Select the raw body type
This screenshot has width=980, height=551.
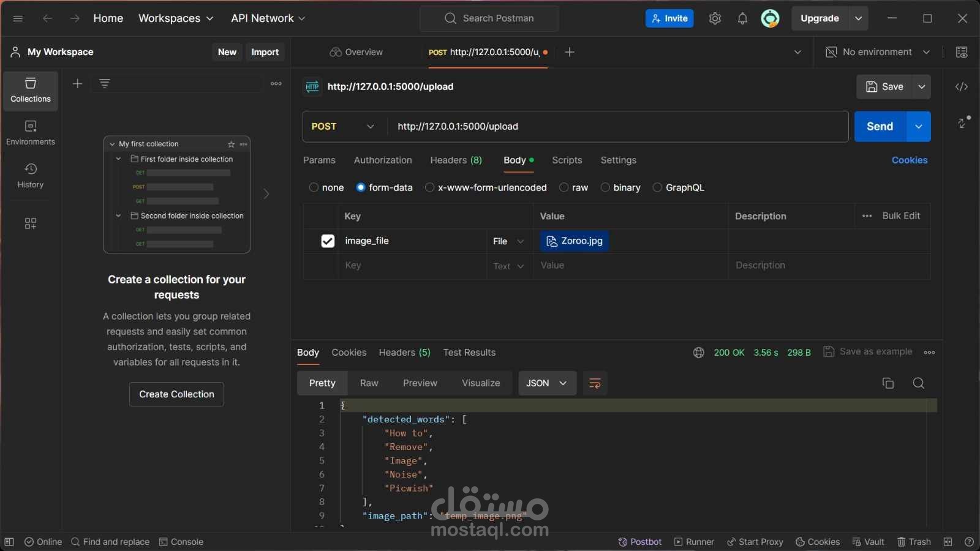pos(563,187)
